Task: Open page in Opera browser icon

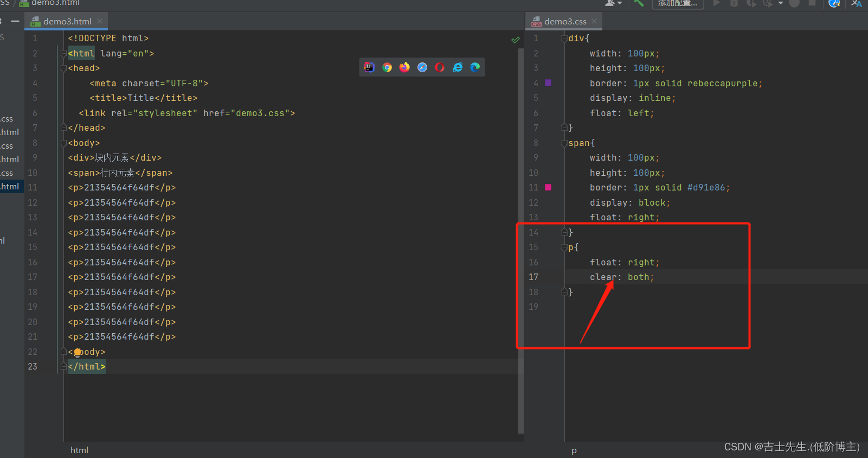Action: coord(440,67)
